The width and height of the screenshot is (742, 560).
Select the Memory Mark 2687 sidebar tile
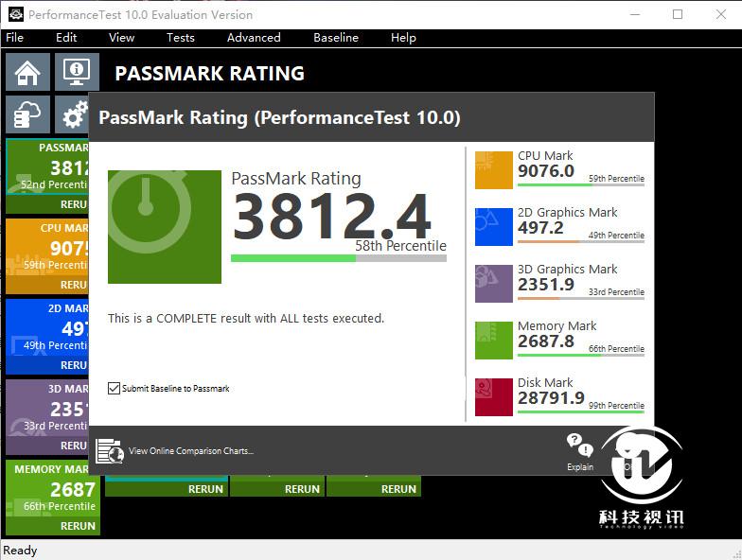(53, 488)
